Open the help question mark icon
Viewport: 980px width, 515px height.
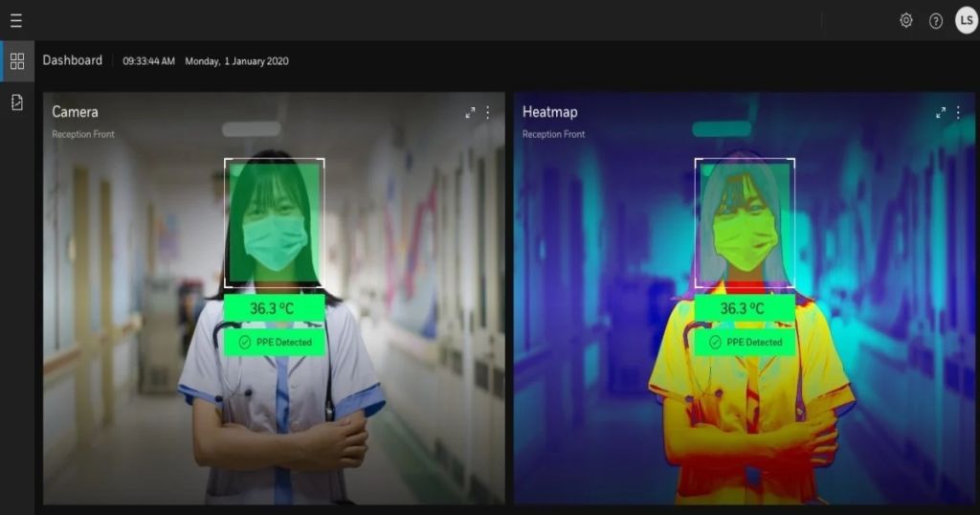[x=936, y=21]
